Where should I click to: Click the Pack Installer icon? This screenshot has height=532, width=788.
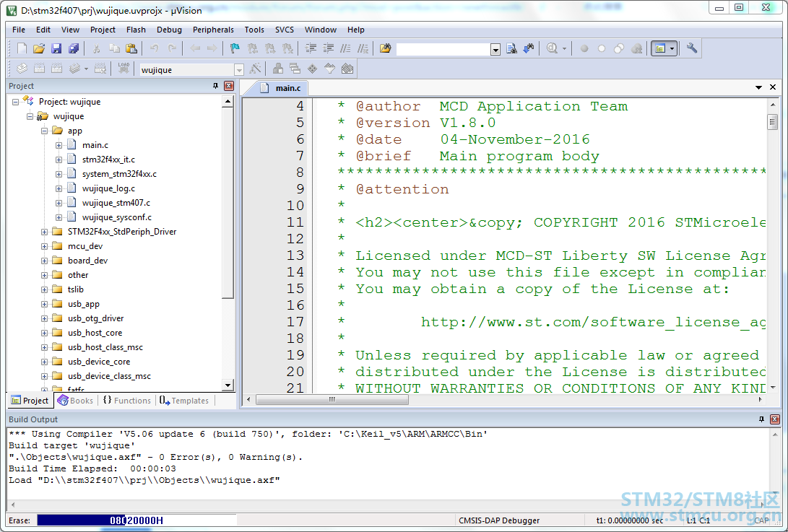347,69
